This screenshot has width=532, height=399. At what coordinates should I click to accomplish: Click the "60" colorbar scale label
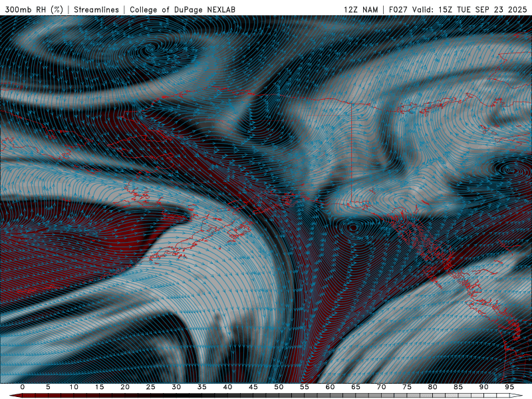click(330, 387)
